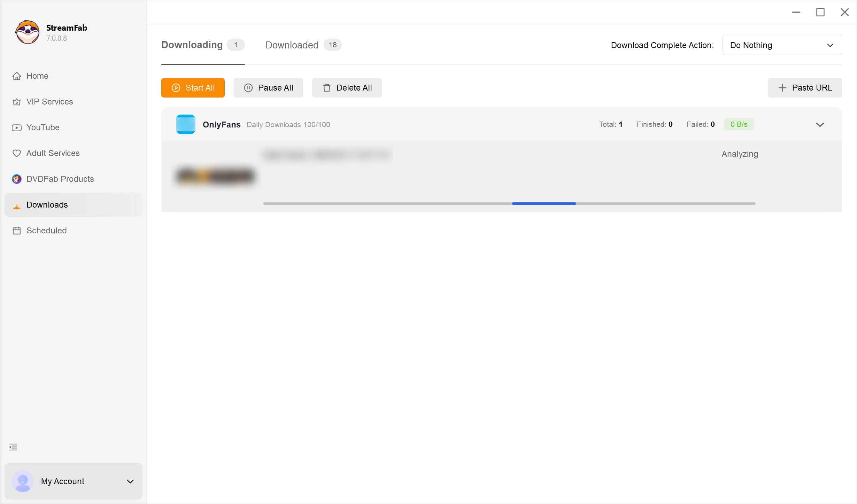Select the YouTube service

[43, 127]
